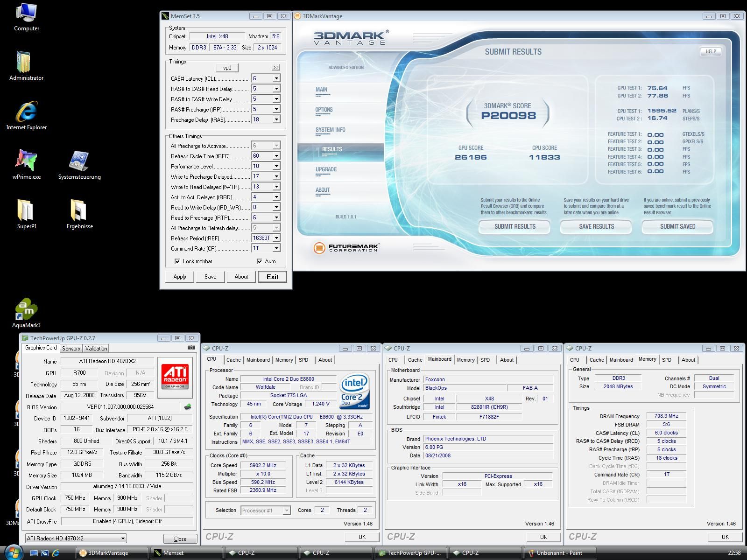747x560 pixels.
Task: Click Switch Windows quick launch icon
Action: coord(45,553)
